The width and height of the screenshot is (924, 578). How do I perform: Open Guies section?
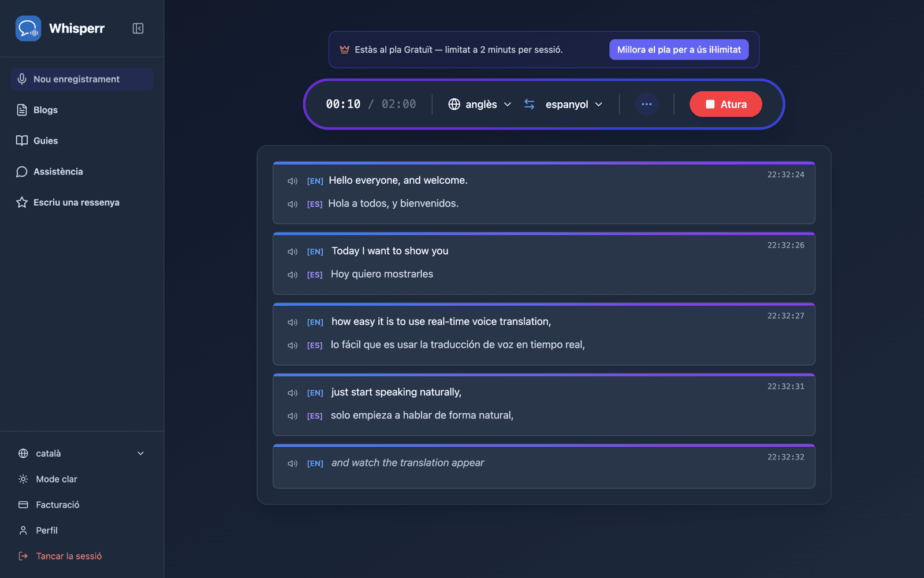(x=81, y=140)
